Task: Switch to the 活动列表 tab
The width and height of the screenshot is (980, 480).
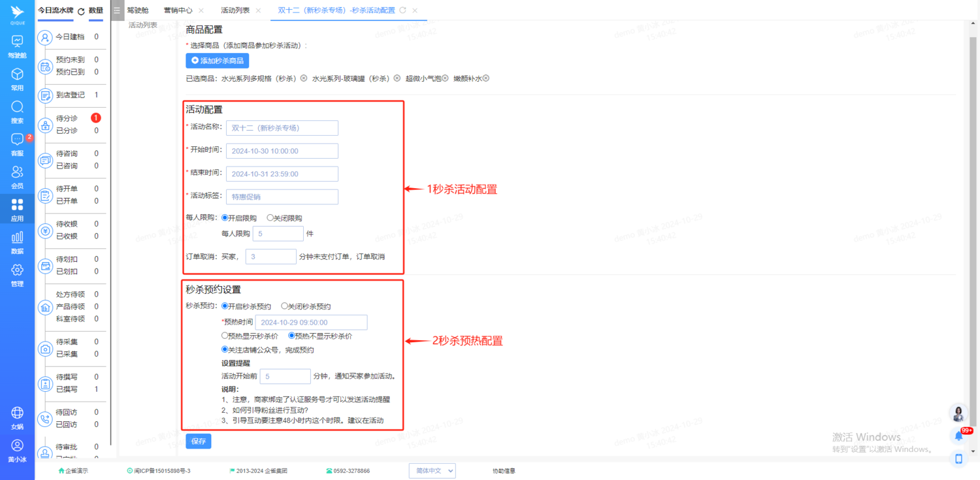Action: pos(235,10)
